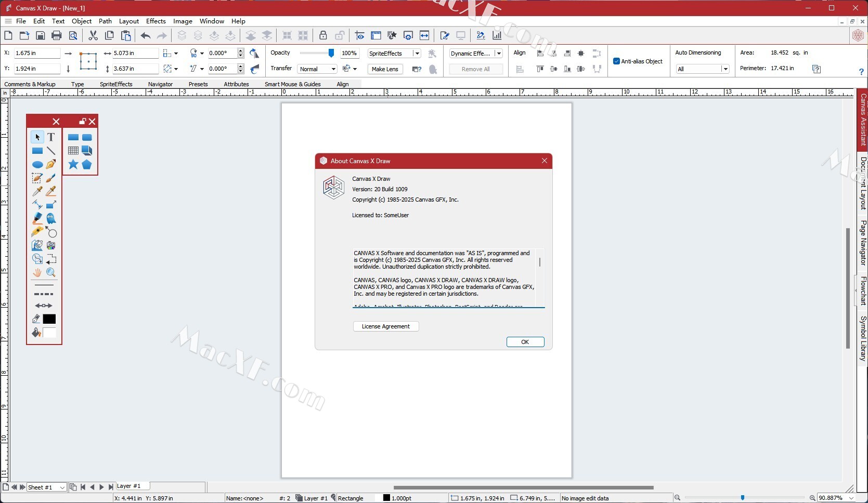Select the Dimensioning tool in the toolbox
The width and height of the screenshot is (868, 503).
click(x=37, y=205)
